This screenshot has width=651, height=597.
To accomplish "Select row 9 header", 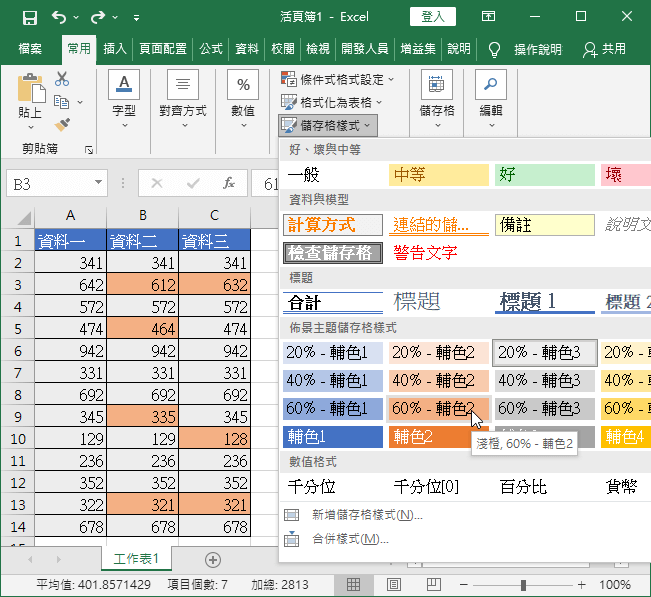I will pyautogui.click(x=17, y=417).
